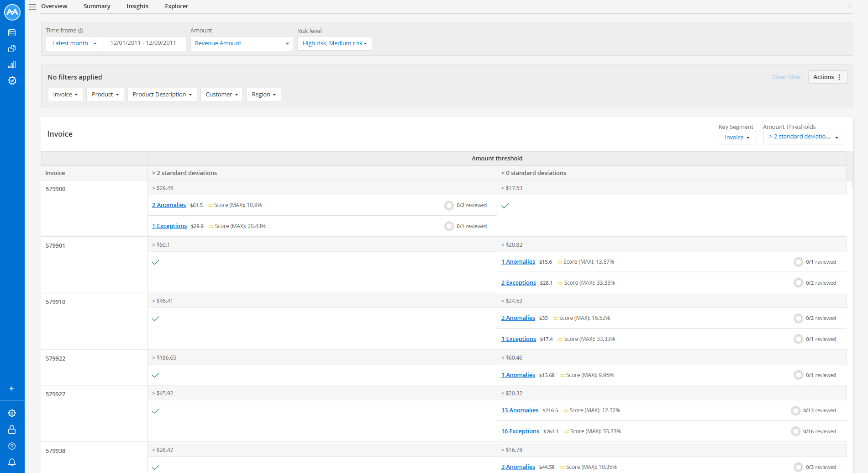Image resolution: width=868 pixels, height=473 pixels.
Task: Open the Amount Thresholds dropdown
Action: point(804,137)
